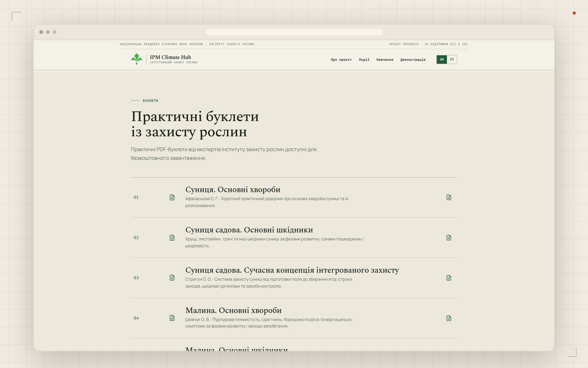588x368 pixels.
Task: Click the heading Практичні буклети із захисту рослин
Action: pyautogui.click(x=195, y=124)
